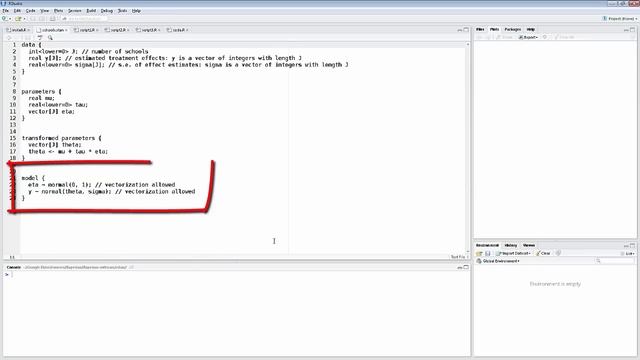Screen dimensions: 640x360
Task: Click the find/replace magnifier icon in editor
Action: pos(50,38)
